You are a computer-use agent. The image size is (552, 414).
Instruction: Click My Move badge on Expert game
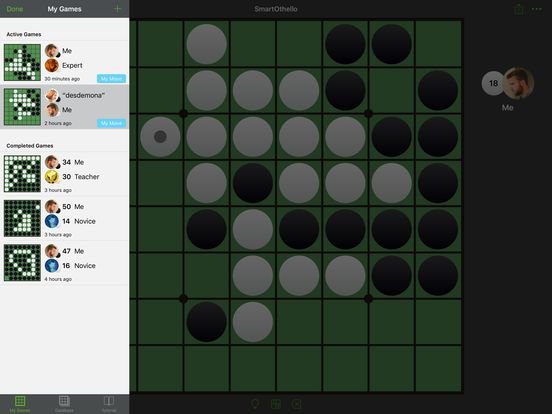pos(111,79)
